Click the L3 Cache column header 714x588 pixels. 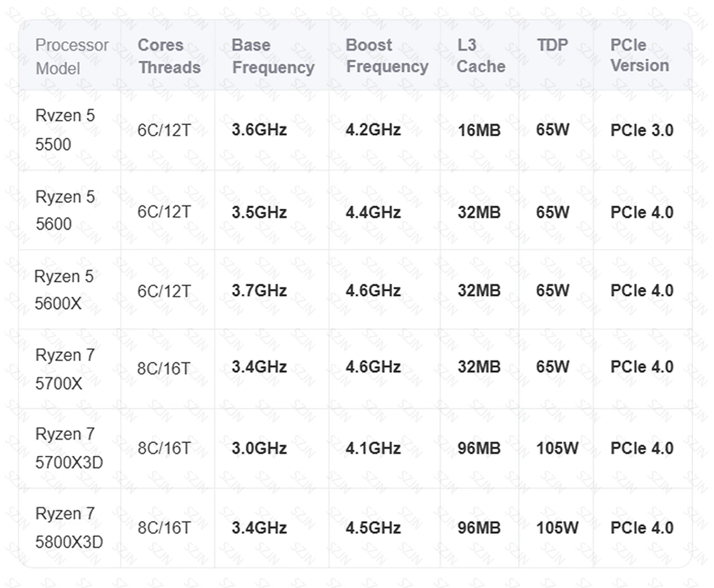[481, 56]
